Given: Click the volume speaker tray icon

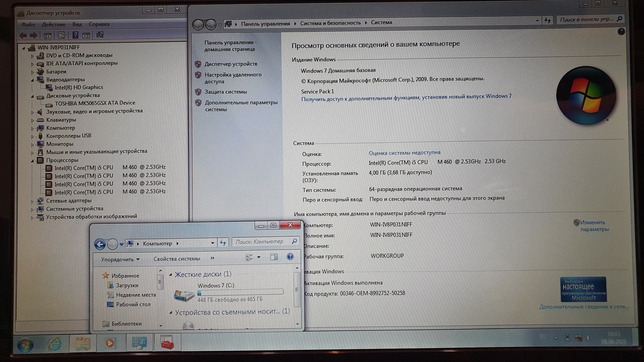Looking at the screenshot, I should (x=588, y=338).
